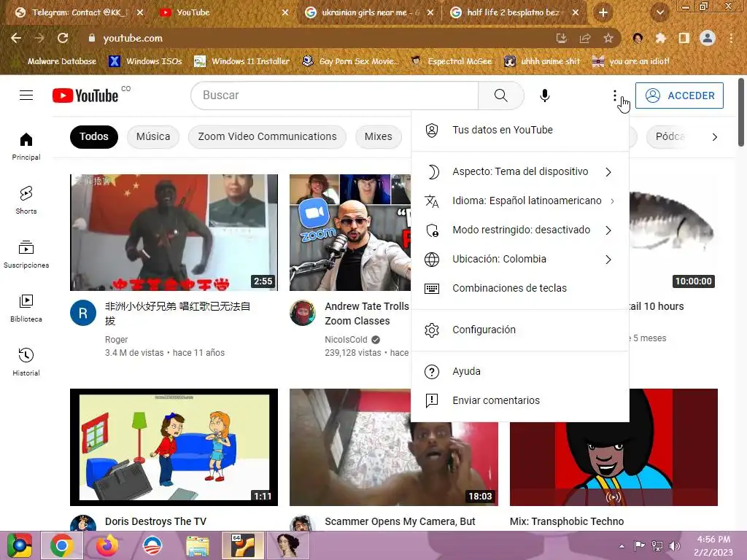
Task: Start voice search with microphone icon
Action: tap(544, 96)
